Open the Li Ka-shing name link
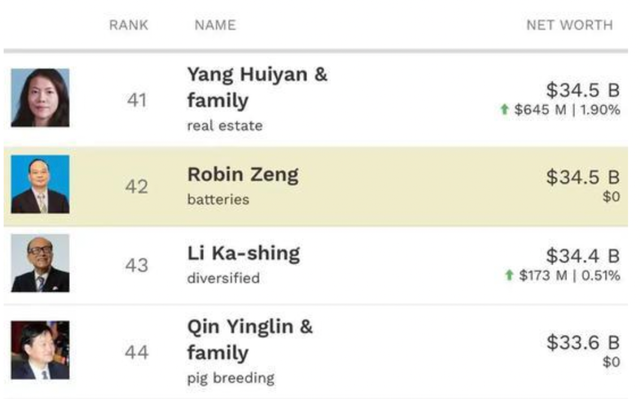This screenshot has width=640, height=399. 244,253
